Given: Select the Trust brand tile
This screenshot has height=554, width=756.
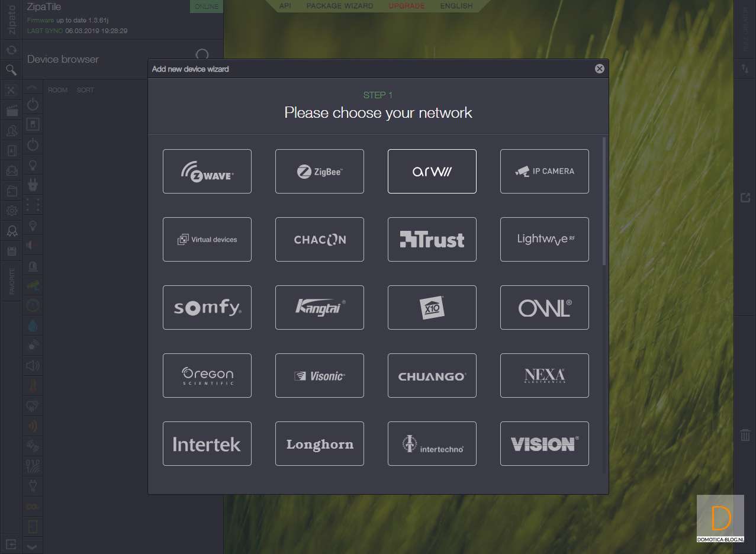Looking at the screenshot, I should tap(432, 239).
